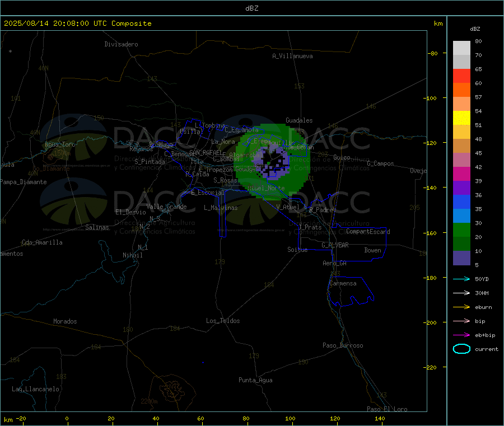Click the 2025/08/14 20:08:00 UTC Composite timestamp

(x=77, y=24)
